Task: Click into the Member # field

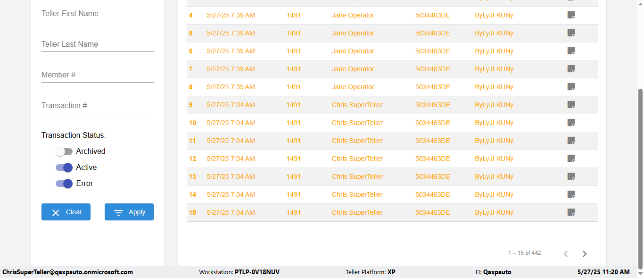Action: click(x=98, y=75)
